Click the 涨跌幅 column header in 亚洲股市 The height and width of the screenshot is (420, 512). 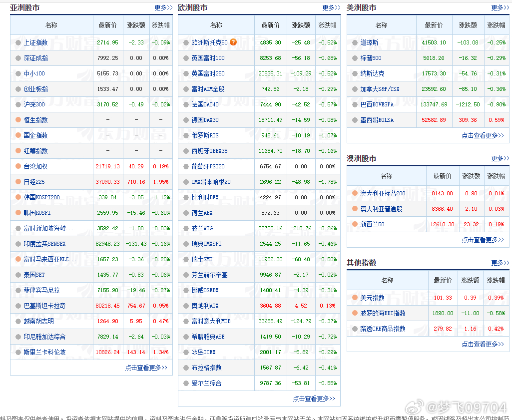pos(160,25)
